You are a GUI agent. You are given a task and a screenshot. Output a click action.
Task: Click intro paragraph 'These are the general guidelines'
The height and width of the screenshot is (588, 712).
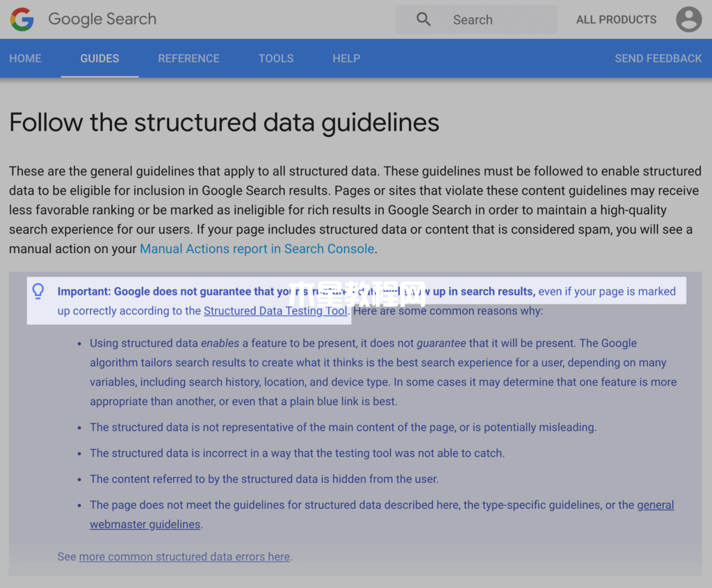355,210
